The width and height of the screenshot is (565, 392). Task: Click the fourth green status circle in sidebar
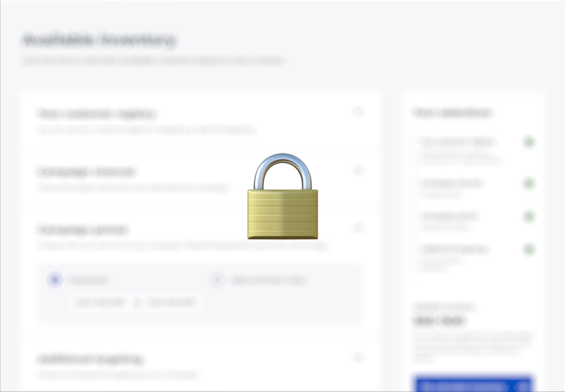(x=529, y=249)
